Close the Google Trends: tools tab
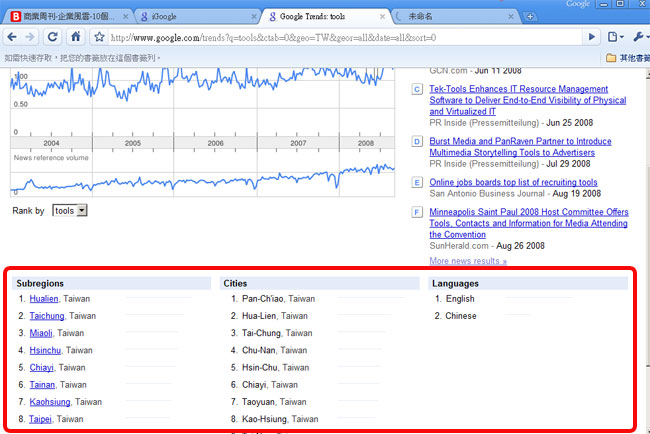The image size is (650, 434). pyautogui.click(x=382, y=17)
